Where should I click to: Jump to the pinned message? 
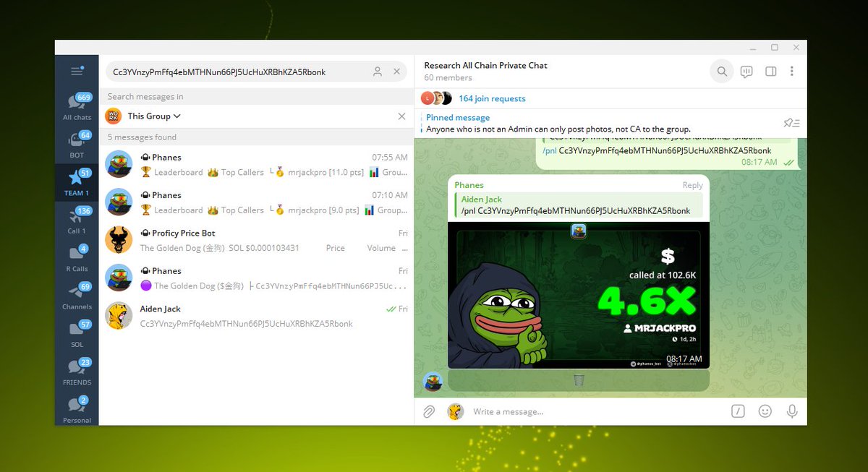point(558,123)
